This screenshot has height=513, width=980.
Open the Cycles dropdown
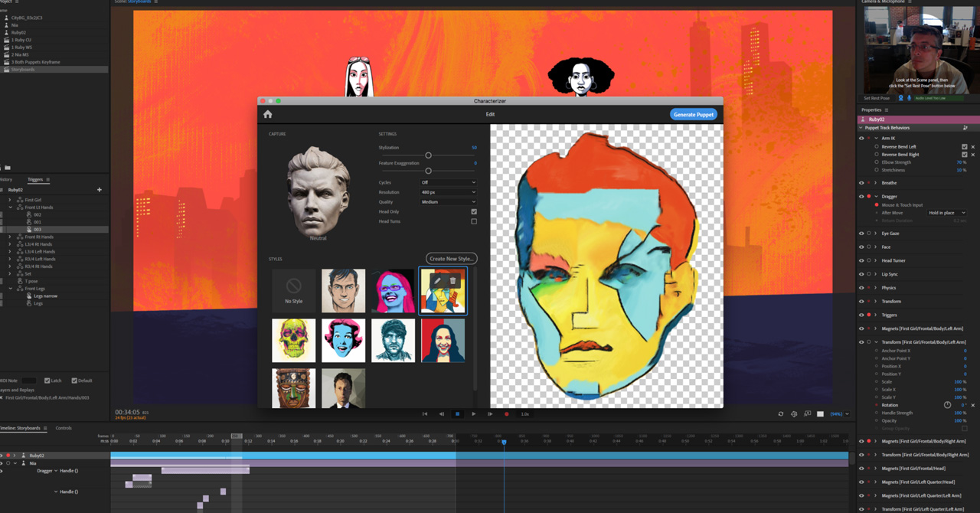click(448, 182)
